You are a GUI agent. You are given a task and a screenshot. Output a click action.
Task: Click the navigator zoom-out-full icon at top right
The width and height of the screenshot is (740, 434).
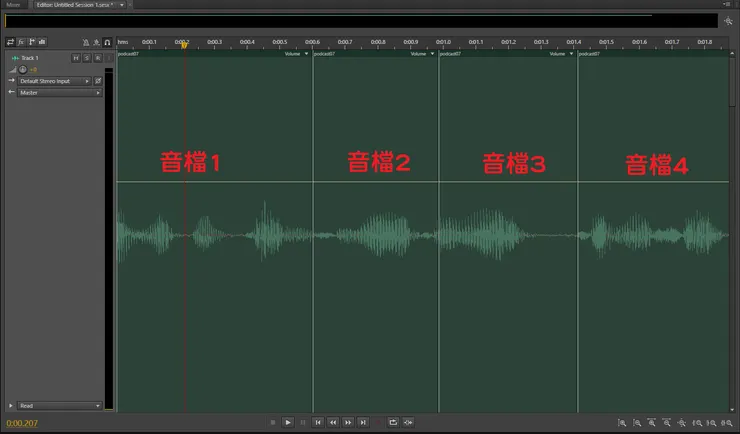click(x=728, y=21)
